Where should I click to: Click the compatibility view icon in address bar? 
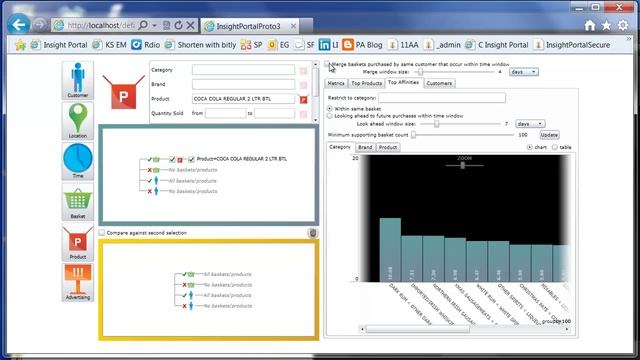coord(167,25)
